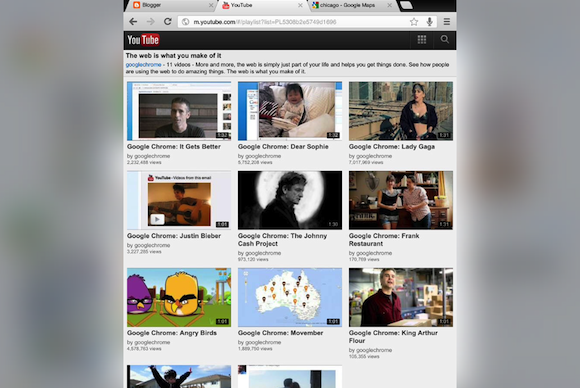The width and height of the screenshot is (580, 388).
Task: Open YouTube search magnifier icon
Action: pos(445,40)
